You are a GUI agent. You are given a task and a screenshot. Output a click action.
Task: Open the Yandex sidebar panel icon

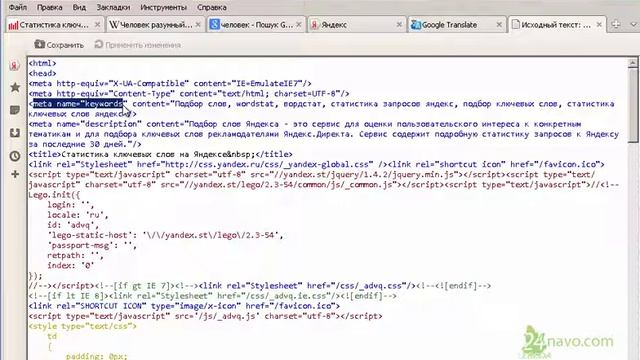coord(15,65)
